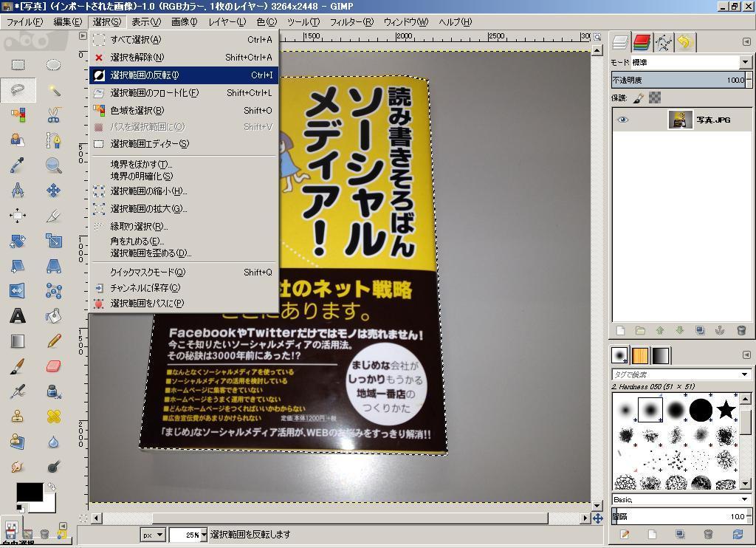The width and height of the screenshot is (756, 548).
Task: Switch to the Channels tab
Action: click(x=642, y=42)
